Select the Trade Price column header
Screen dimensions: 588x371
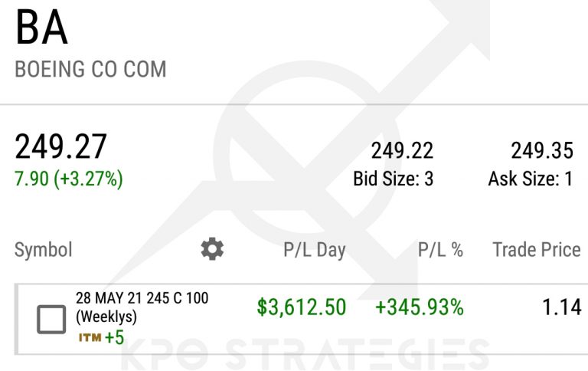tap(536, 249)
